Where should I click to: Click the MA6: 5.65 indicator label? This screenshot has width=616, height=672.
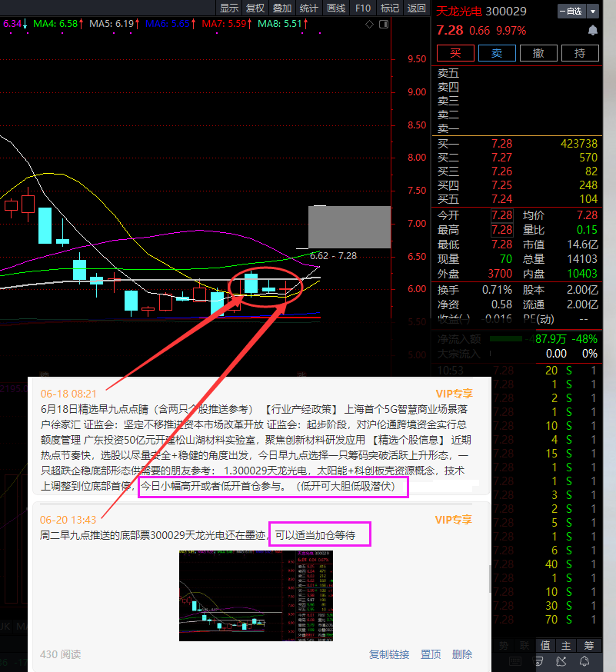[x=168, y=24]
